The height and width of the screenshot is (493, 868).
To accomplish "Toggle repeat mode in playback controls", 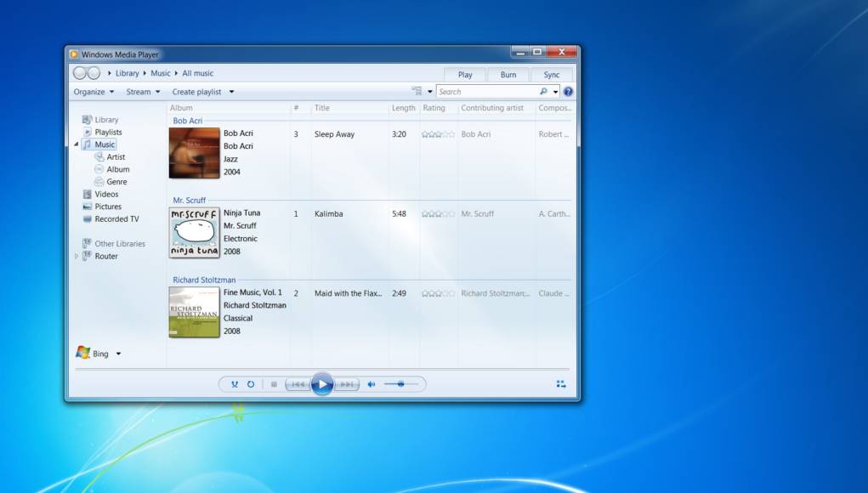I will pos(251,384).
